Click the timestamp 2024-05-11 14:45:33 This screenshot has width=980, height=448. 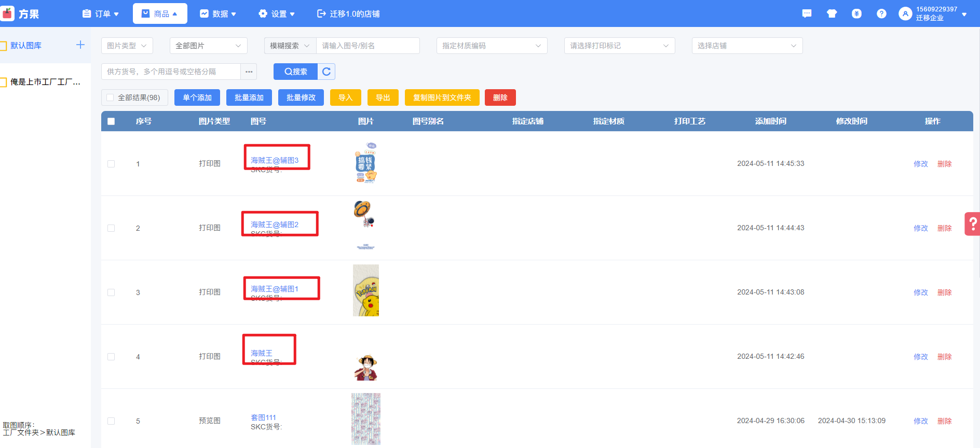tap(771, 163)
